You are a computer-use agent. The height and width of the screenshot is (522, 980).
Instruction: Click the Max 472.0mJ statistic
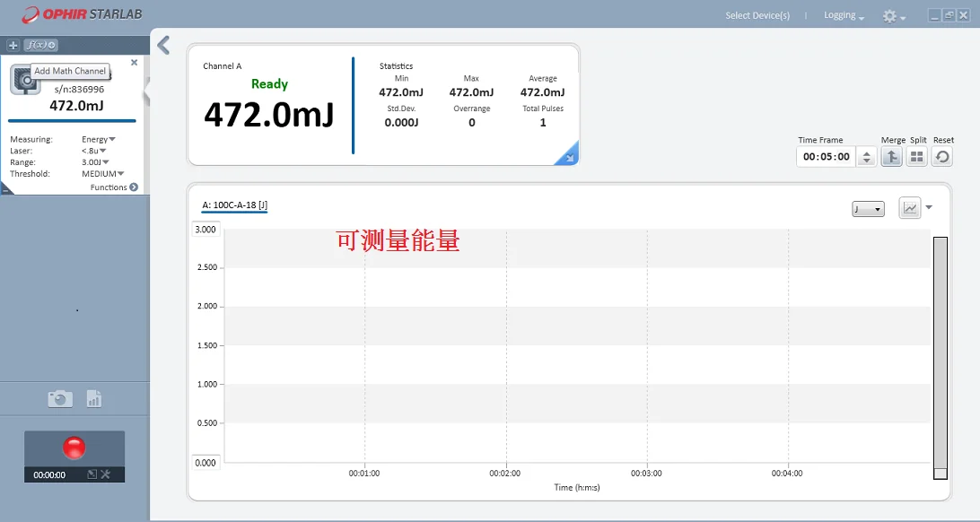(471, 92)
